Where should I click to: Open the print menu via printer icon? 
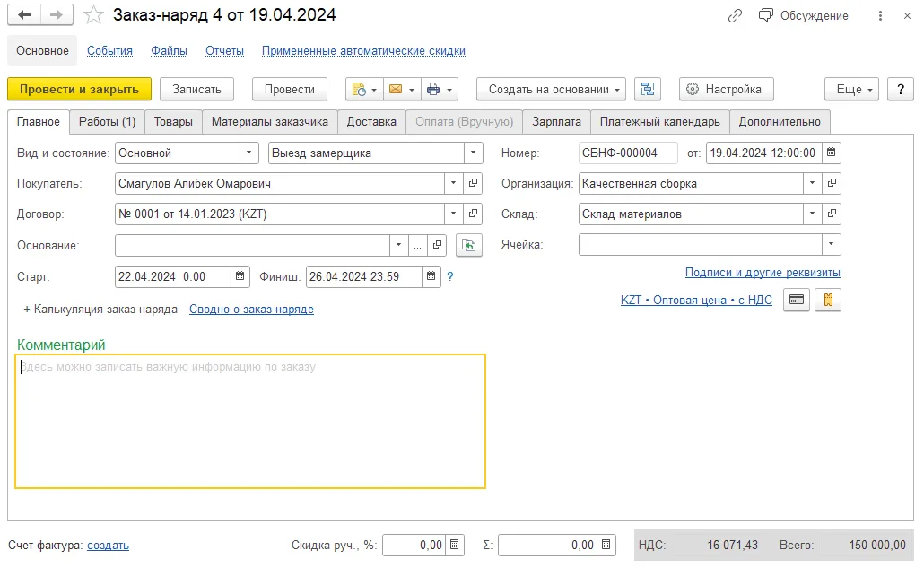(x=440, y=90)
